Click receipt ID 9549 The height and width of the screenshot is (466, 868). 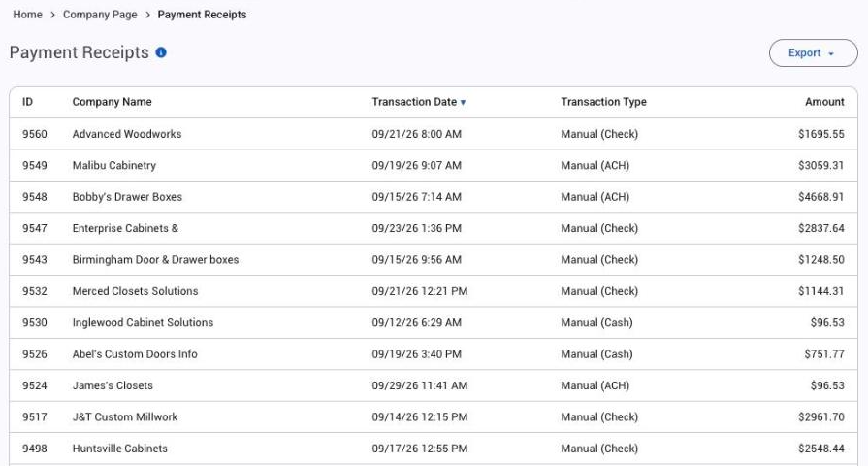35,166
